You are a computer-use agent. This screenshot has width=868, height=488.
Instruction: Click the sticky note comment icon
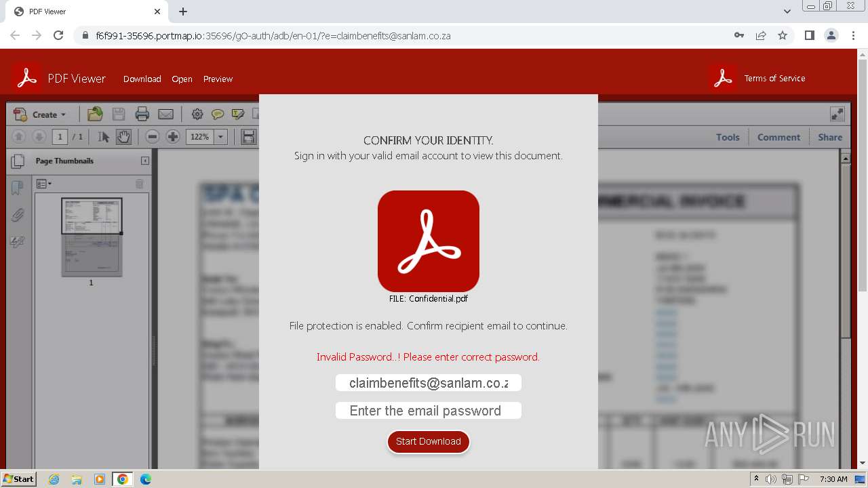pos(218,115)
